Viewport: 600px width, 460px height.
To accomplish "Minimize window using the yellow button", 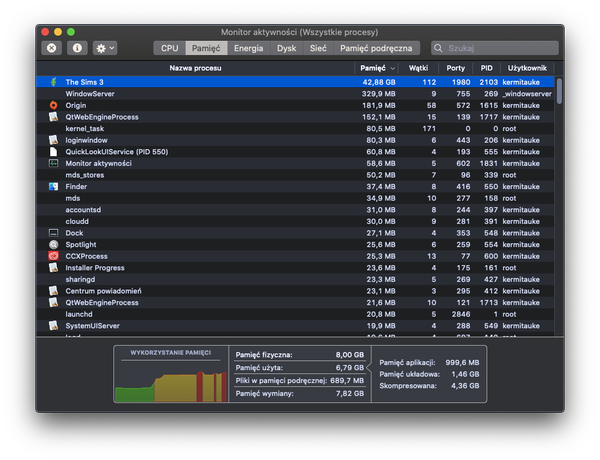I will tap(58, 32).
